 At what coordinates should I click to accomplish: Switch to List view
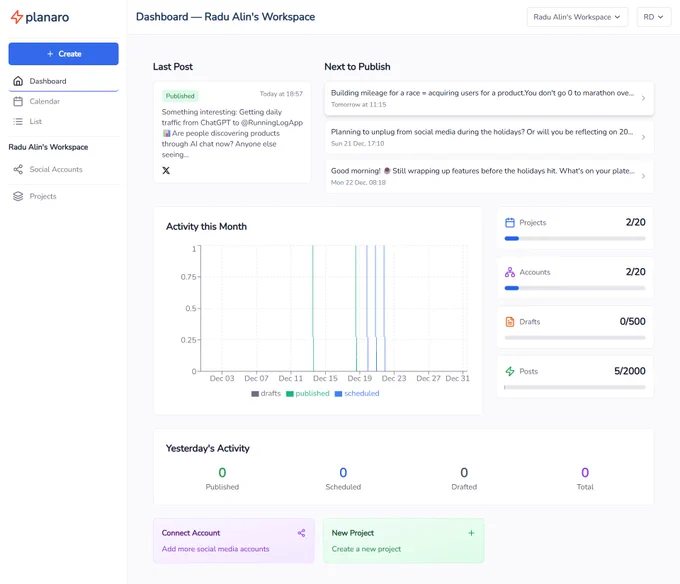click(63, 121)
